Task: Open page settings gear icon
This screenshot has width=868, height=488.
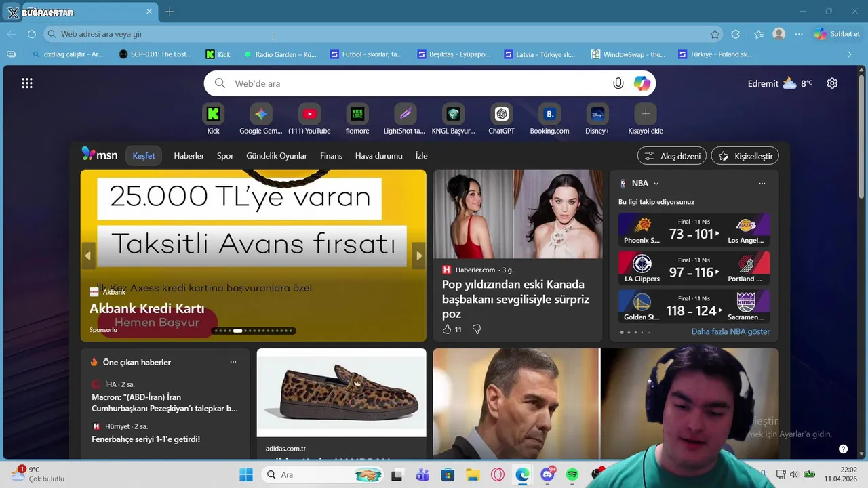Action: 832,83
